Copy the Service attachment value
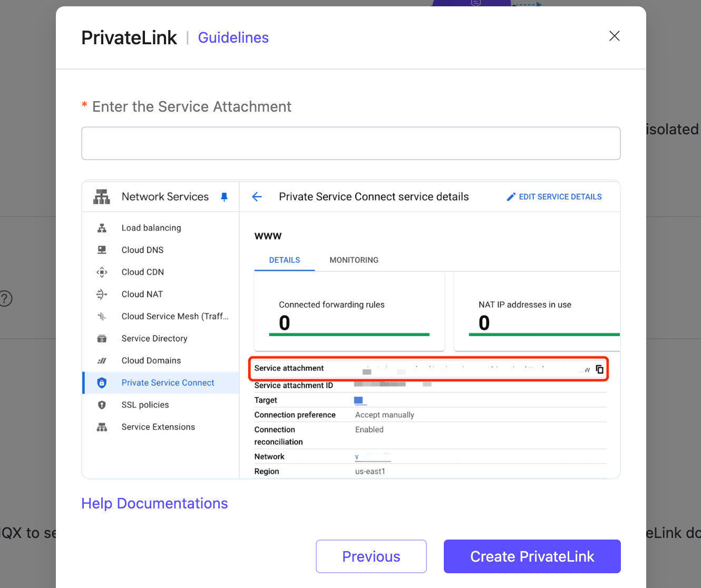 click(x=600, y=369)
